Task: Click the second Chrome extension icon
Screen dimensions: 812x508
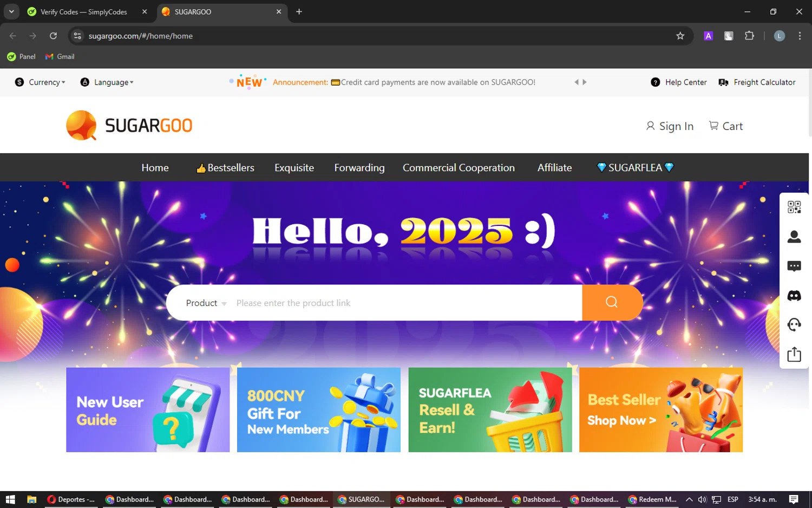Action: click(x=729, y=36)
